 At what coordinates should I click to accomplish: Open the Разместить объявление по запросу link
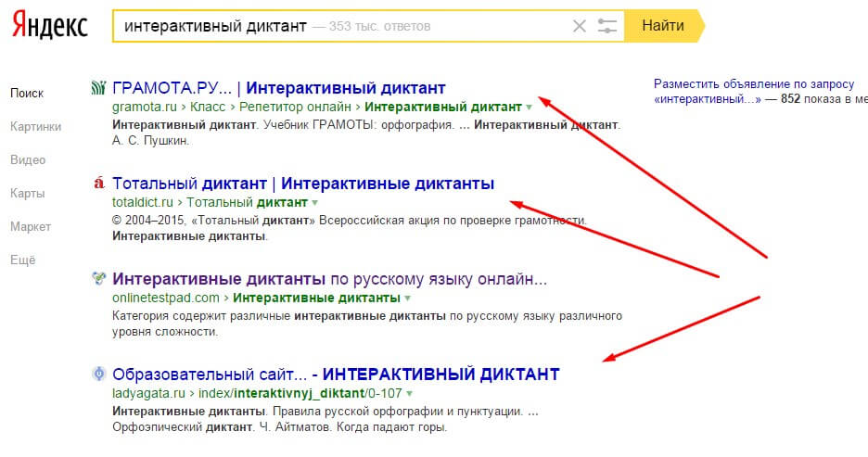(x=754, y=84)
